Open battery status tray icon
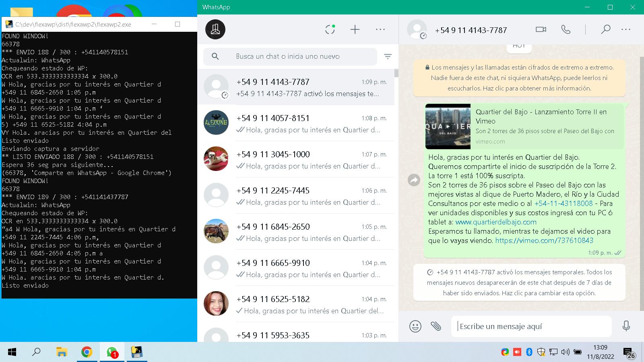 pos(578,352)
